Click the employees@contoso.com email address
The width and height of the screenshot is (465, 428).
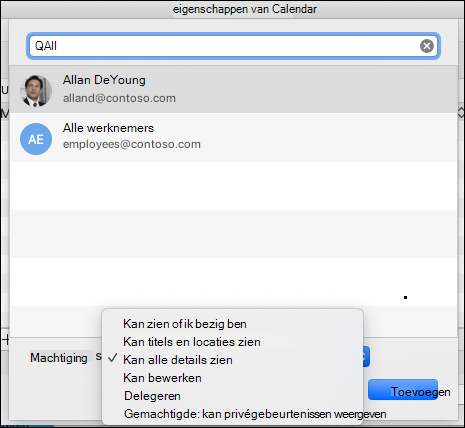point(132,144)
